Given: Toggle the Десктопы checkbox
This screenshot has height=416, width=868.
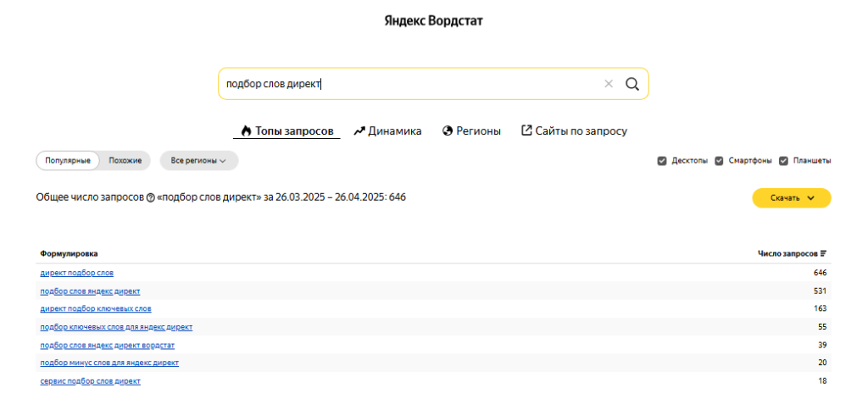Looking at the screenshot, I should (x=661, y=161).
